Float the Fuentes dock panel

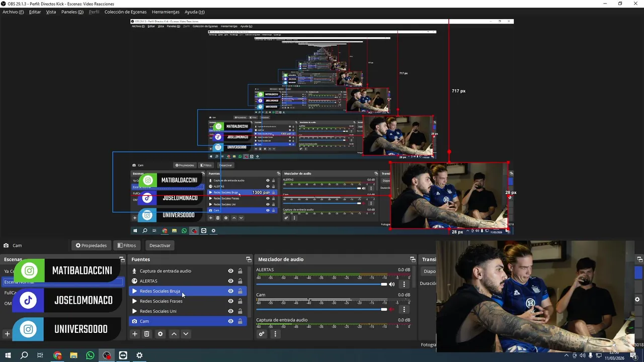tap(249, 259)
